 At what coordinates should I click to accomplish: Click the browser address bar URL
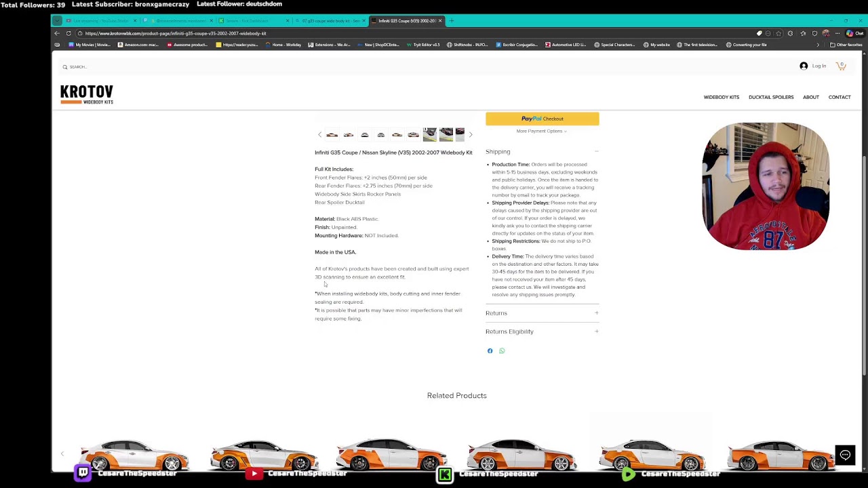click(x=176, y=33)
